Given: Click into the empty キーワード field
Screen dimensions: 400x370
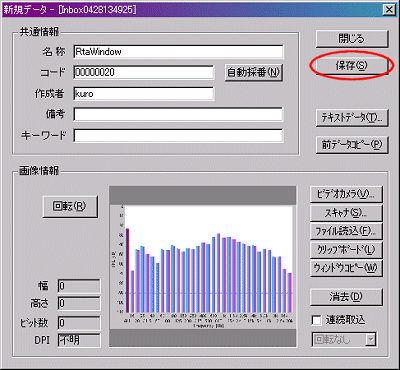Looking at the screenshot, I should point(178,135).
